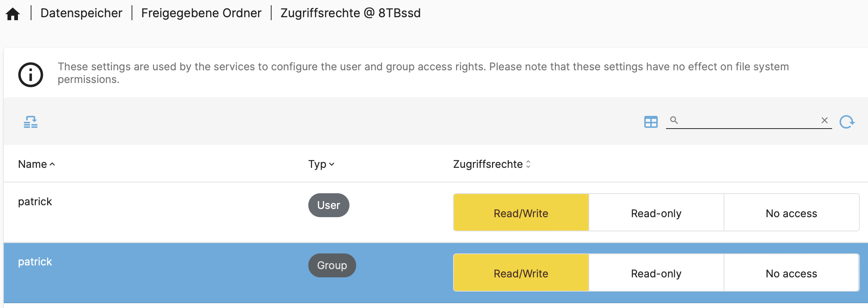Viewport: 868px width, 308px height.
Task: Go to Datenspeicher breadcrumb
Action: pos(81,13)
